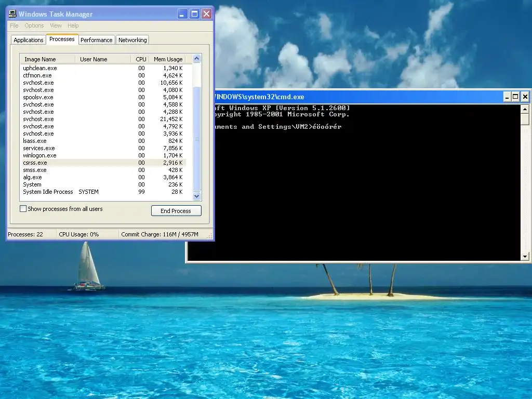Sort processes by Image Name column
The height and width of the screenshot is (399, 532).
click(x=47, y=59)
